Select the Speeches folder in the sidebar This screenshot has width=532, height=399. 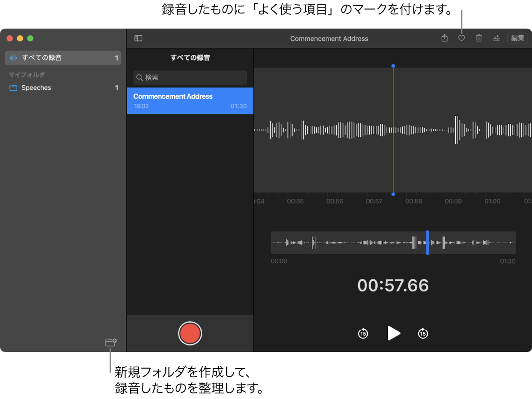[36, 88]
